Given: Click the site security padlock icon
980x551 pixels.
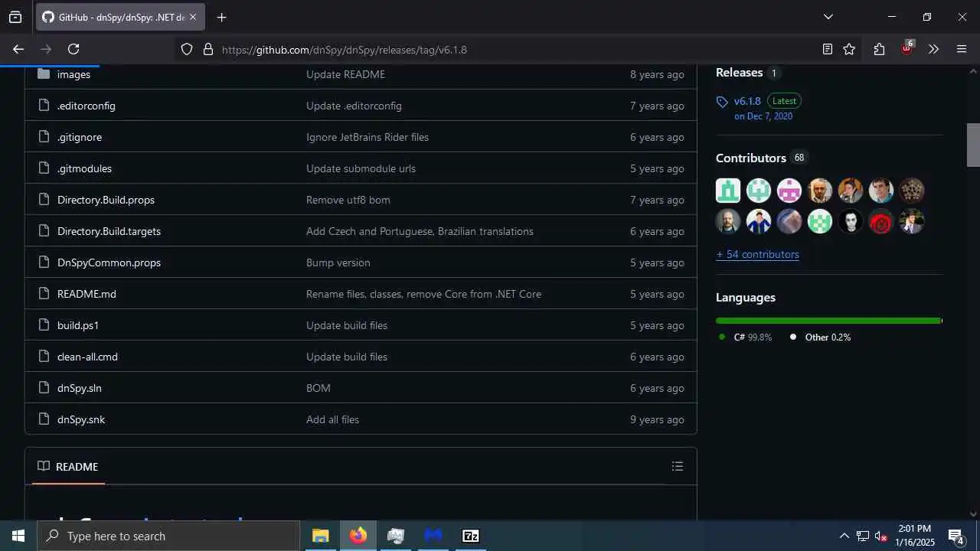Looking at the screenshot, I should click(x=207, y=49).
